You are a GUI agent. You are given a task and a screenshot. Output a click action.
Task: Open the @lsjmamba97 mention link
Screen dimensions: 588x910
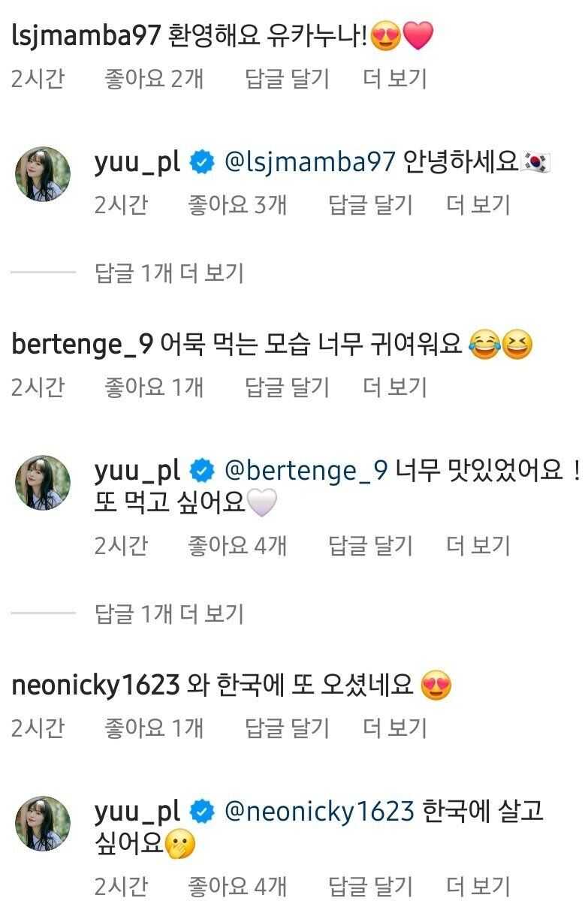(x=310, y=163)
